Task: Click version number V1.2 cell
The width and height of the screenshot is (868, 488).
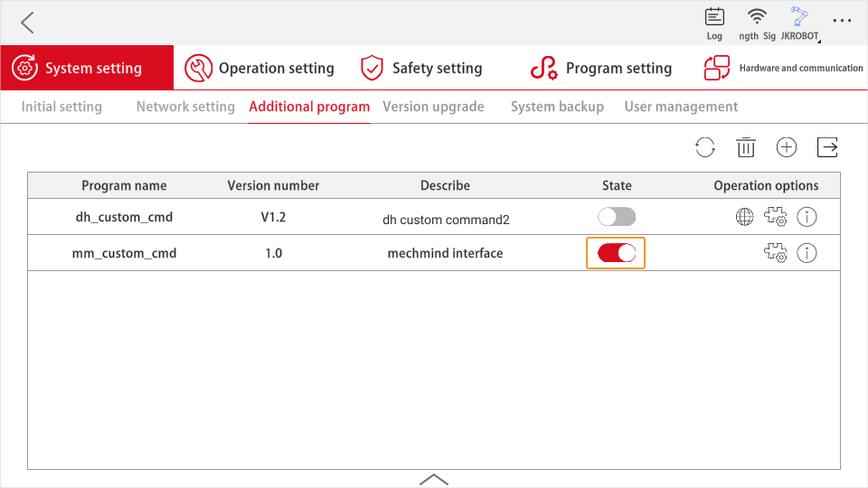Action: click(x=273, y=217)
